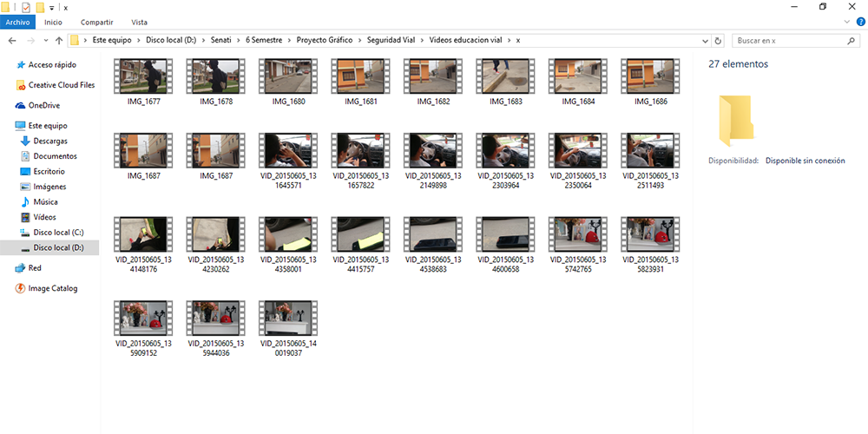
Task: Click the Properties checkmark icon in title bar
Action: coord(25,8)
